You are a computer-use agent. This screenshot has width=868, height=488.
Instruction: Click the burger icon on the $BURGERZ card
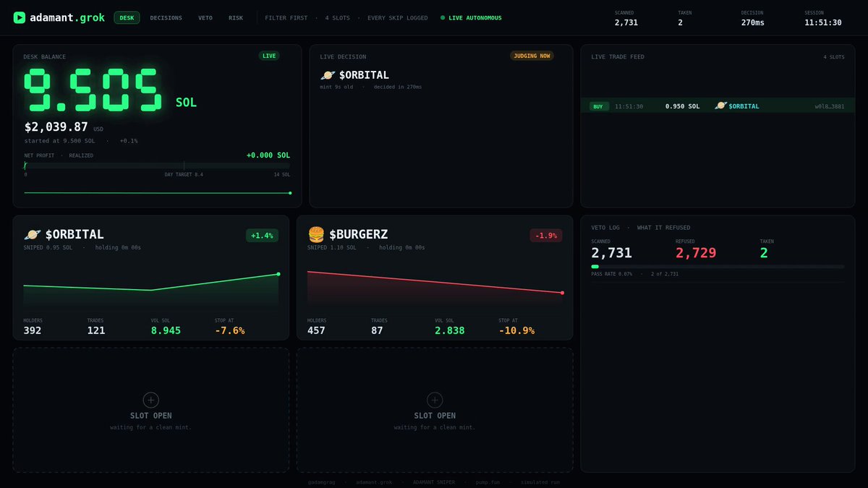[316, 234]
